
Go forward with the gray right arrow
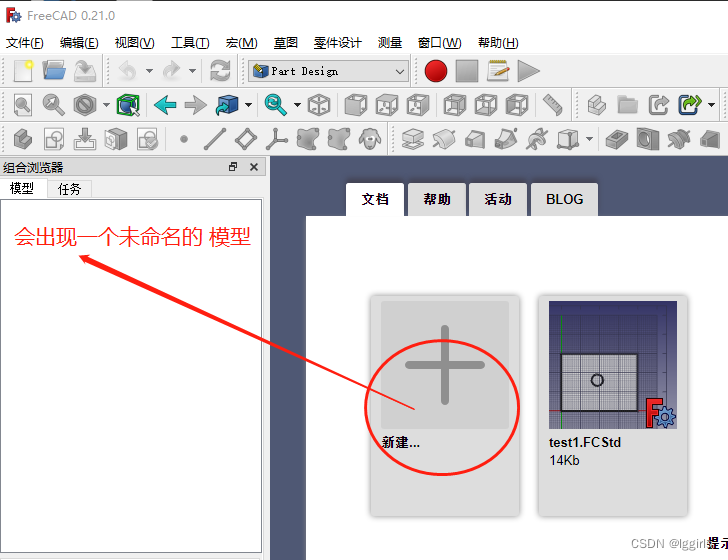(x=195, y=105)
